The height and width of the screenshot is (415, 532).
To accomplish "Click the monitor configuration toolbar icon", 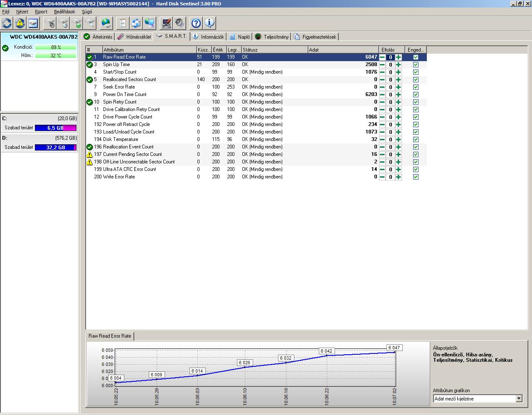I will [166, 23].
